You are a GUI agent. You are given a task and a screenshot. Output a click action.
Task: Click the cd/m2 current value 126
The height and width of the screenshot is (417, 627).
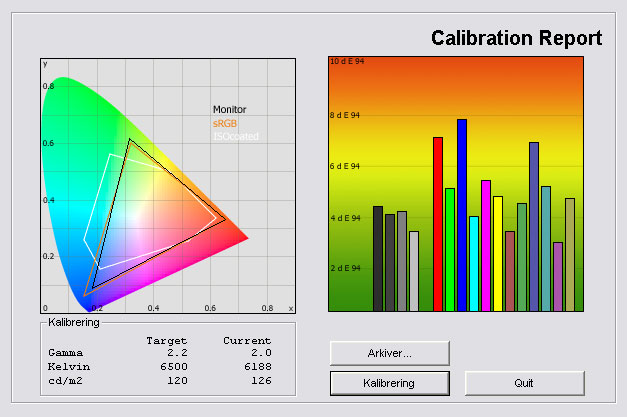tap(262, 381)
